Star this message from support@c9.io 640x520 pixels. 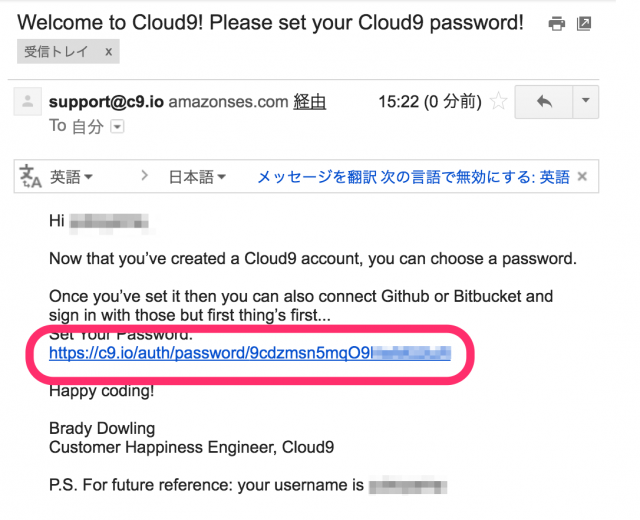pyautogui.click(x=498, y=101)
